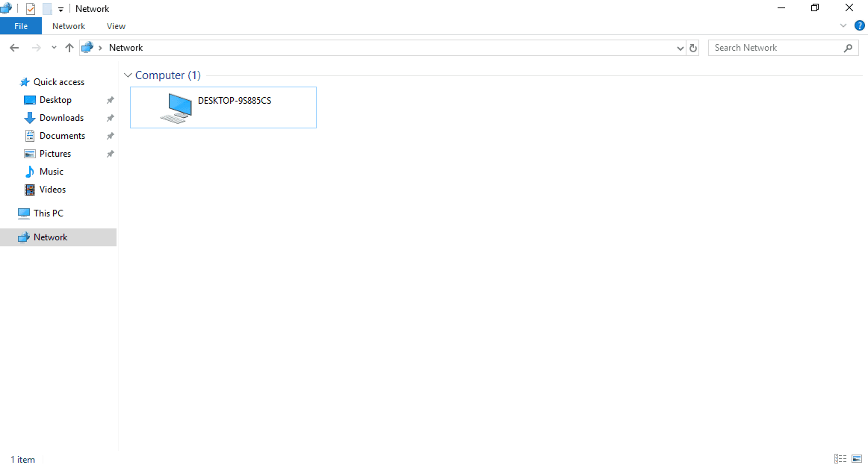Click the pin icon next to Pictures
The image size is (868, 468).
[x=110, y=154]
